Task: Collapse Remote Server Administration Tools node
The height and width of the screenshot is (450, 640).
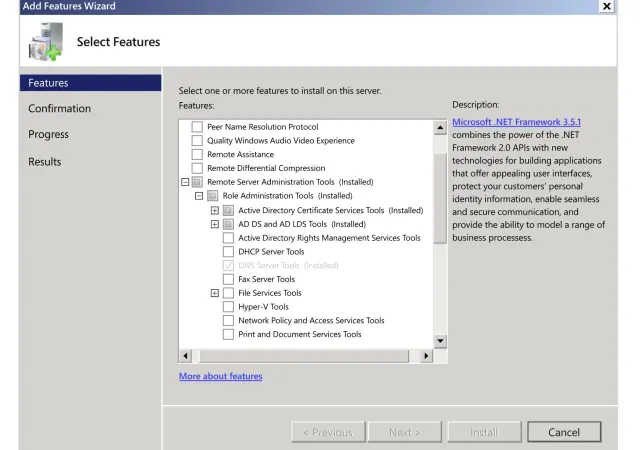Action: [185, 183]
